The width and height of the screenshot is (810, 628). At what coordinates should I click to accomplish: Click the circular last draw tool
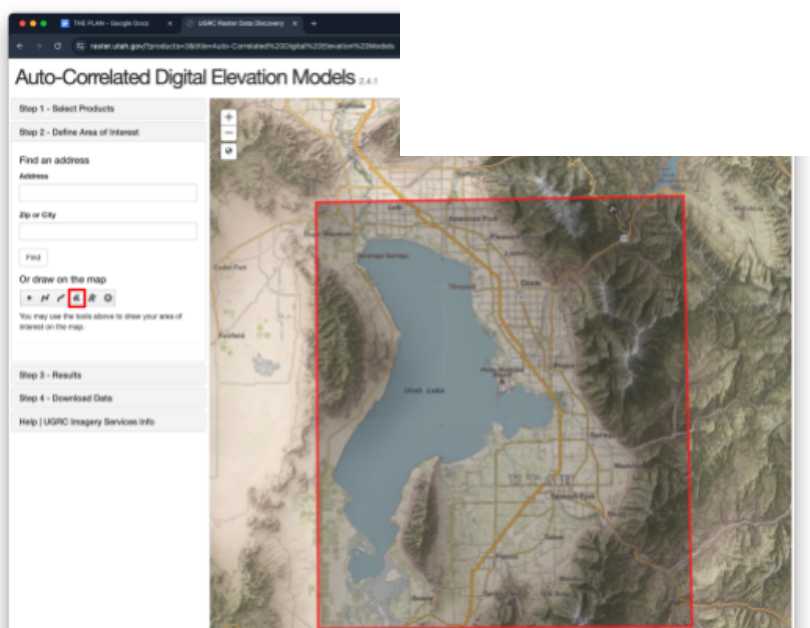[108, 298]
